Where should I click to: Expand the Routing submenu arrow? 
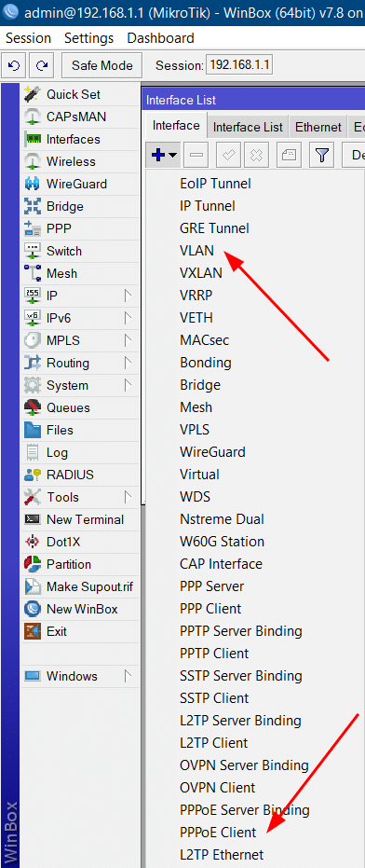[x=128, y=363]
